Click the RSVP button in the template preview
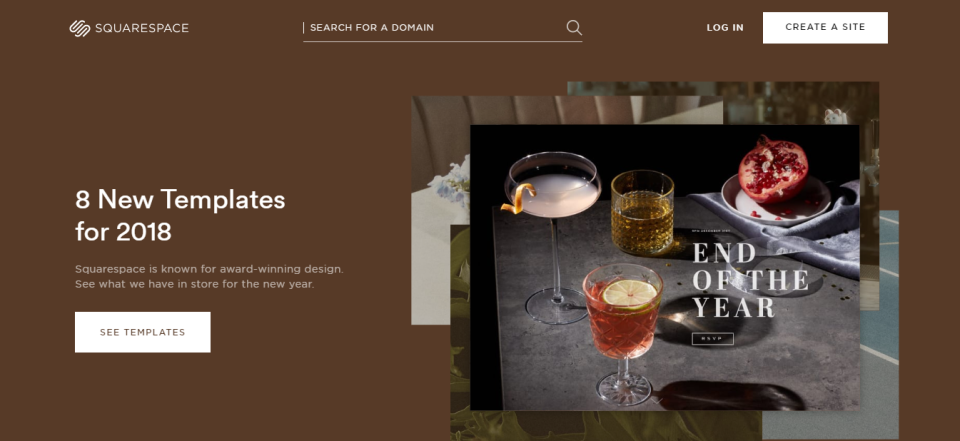Viewport: 960px width, 441px height. tap(712, 339)
